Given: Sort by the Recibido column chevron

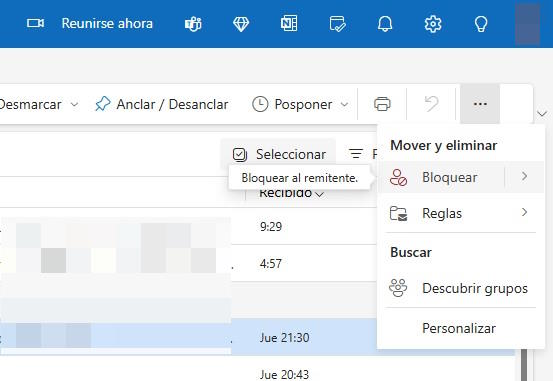Looking at the screenshot, I should (320, 194).
